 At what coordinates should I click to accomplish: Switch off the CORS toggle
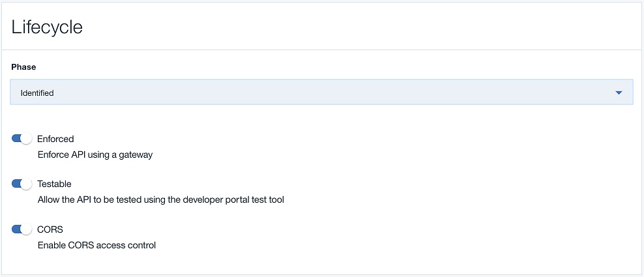[22, 229]
